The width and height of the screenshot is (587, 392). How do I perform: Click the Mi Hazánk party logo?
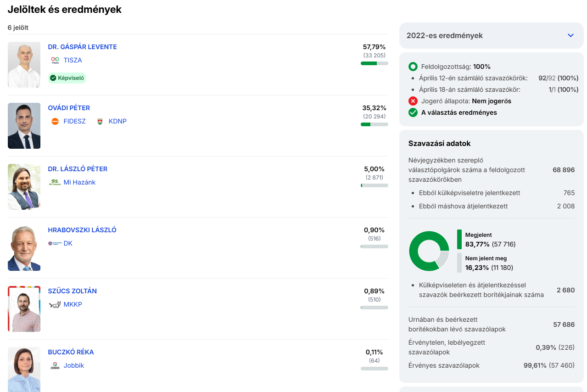click(55, 182)
